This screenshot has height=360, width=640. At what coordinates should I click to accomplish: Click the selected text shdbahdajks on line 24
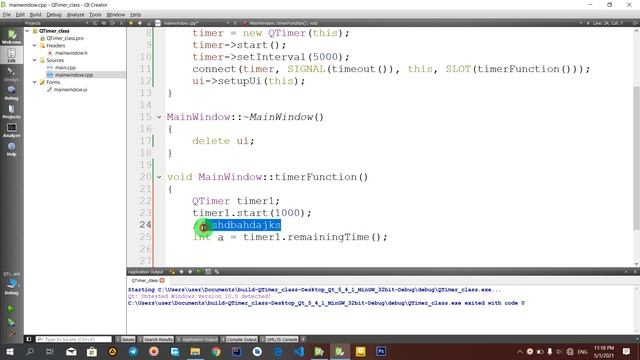click(x=245, y=225)
